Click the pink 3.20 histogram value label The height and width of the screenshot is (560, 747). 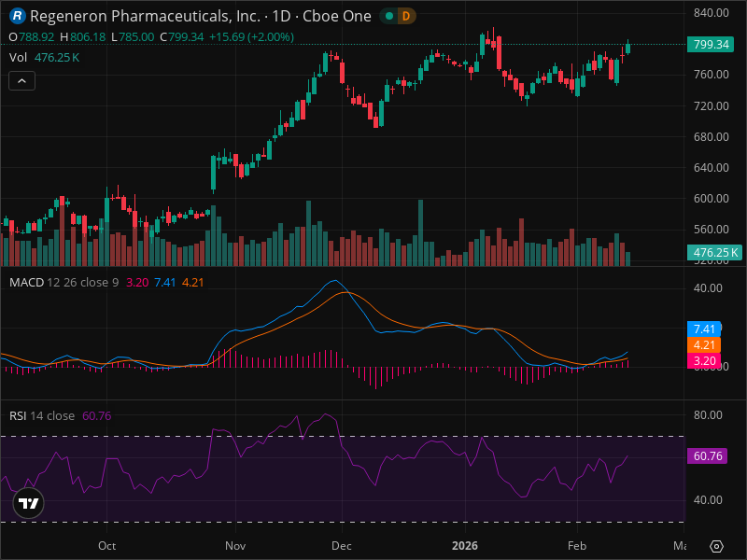point(704,361)
